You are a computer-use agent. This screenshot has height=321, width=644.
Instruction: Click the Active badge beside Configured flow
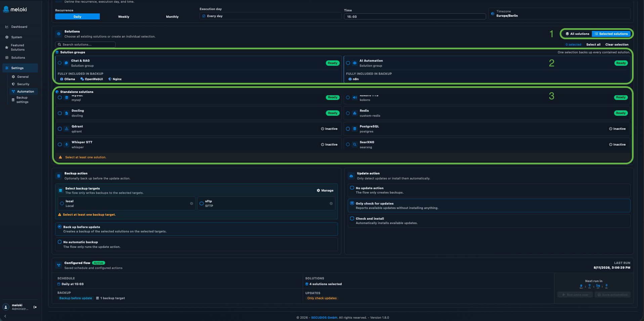pyautogui.click(x=98, y=263)
